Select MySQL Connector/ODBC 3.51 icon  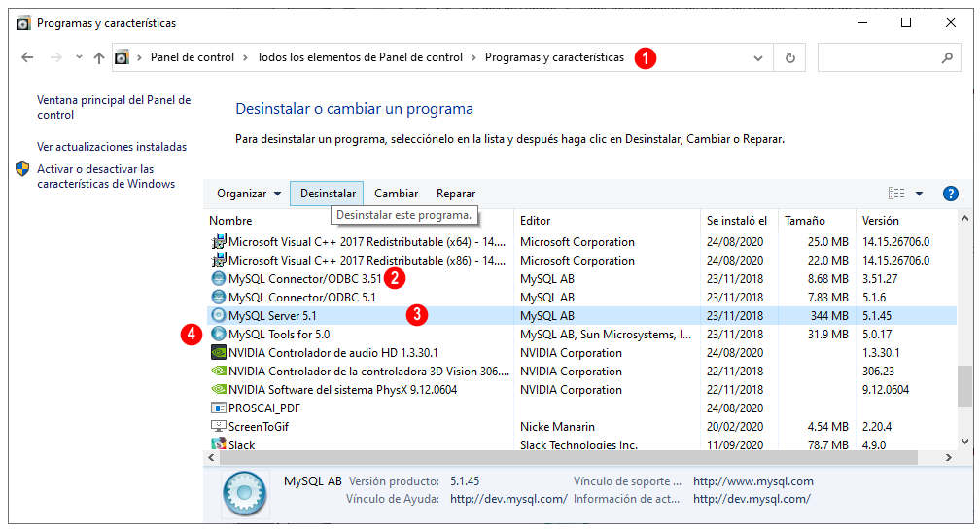[218, 279]
